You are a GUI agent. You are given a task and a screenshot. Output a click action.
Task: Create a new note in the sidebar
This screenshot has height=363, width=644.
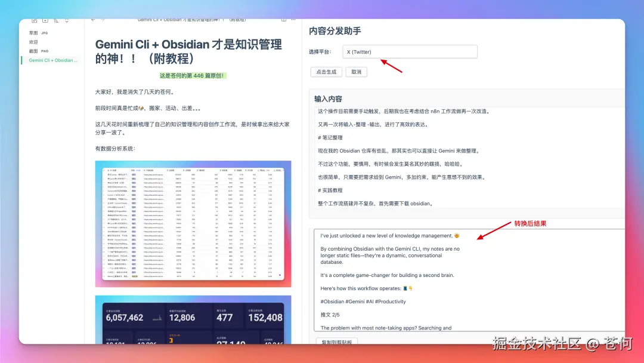pos(35,20)
